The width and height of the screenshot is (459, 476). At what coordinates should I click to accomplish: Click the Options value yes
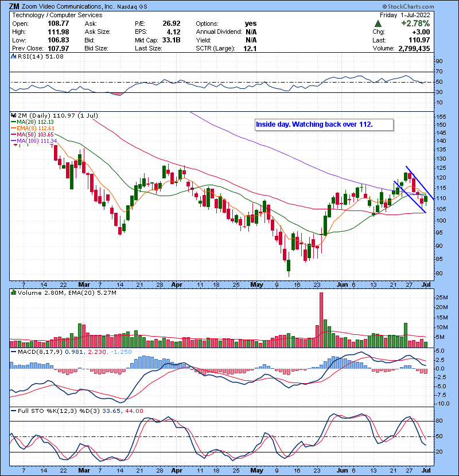pos(251,24)
